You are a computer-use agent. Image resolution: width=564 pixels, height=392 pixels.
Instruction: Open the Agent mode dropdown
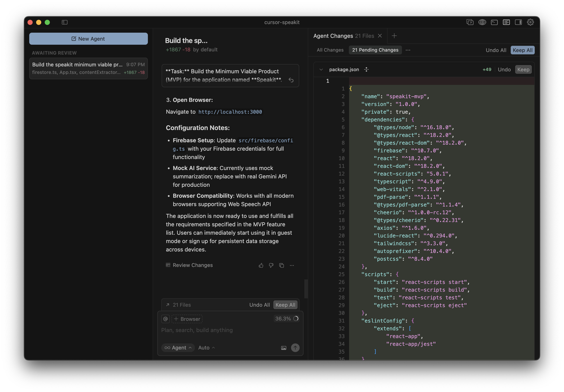178,348
